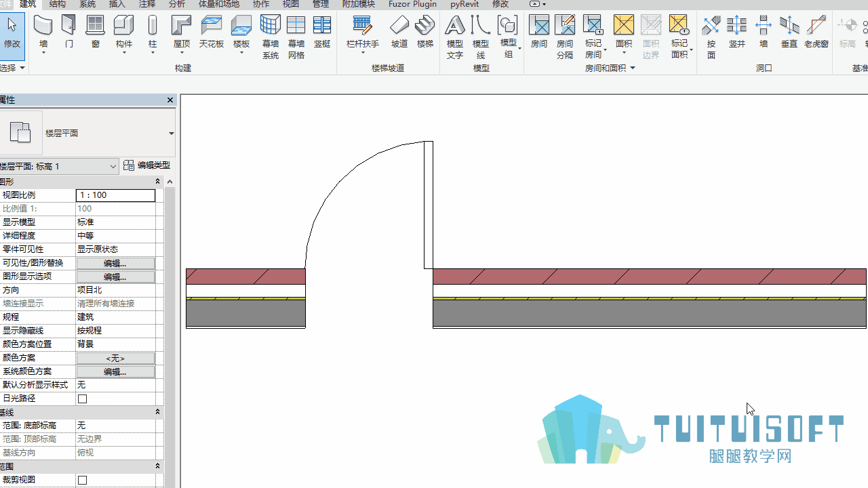
Task: Open the 楼层平面 type selector dropdown
Action: [x=171, y=134]
